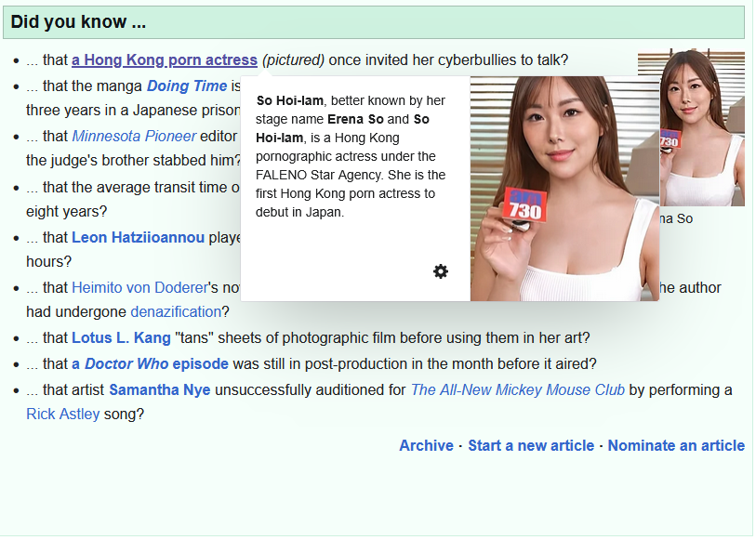Click the text 'FALENO Star Agency' in popup
Image resolution: width=756 pixels, height=540 pixels.
tap(318, 175)
